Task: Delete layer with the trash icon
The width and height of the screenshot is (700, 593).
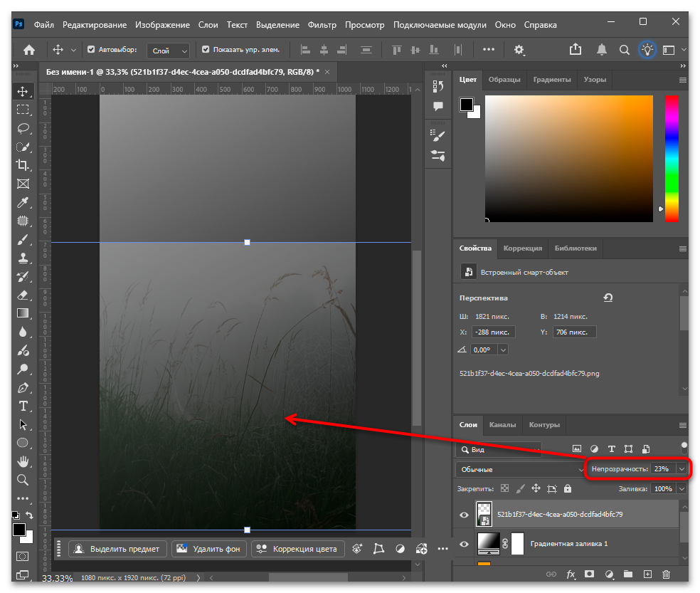Action: tap(666, 574)
